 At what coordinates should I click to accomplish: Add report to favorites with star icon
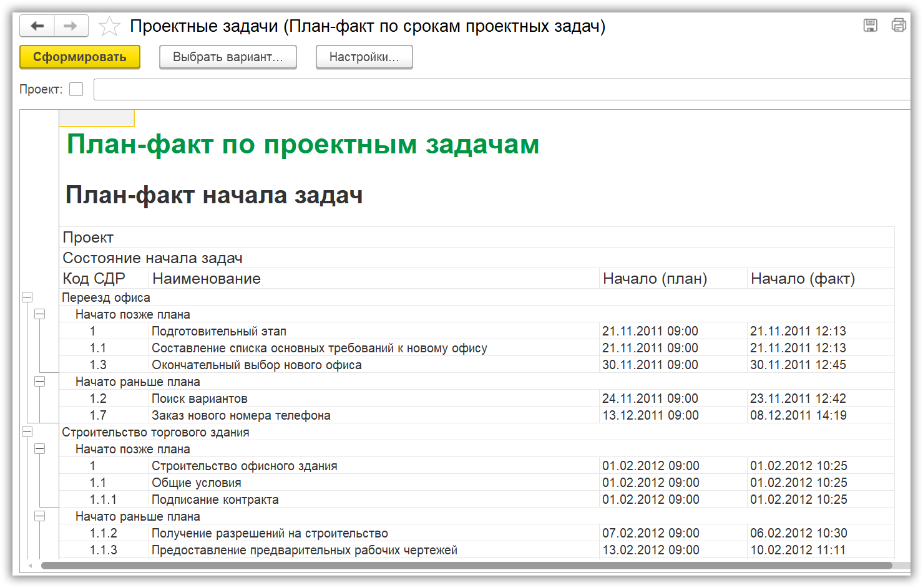[109, 26]
